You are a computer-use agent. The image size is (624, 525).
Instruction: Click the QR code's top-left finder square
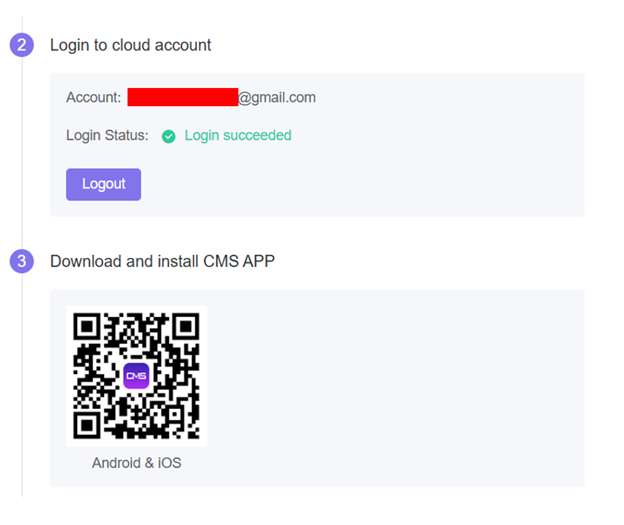pos(89,328)
